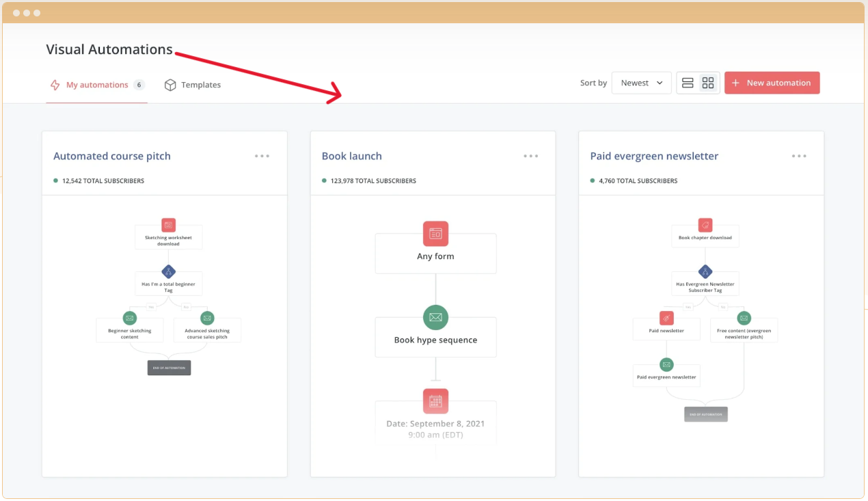Open the Paid evergreen newsletter title
Screen dimensions: 868x501
(x=654, y=156)
